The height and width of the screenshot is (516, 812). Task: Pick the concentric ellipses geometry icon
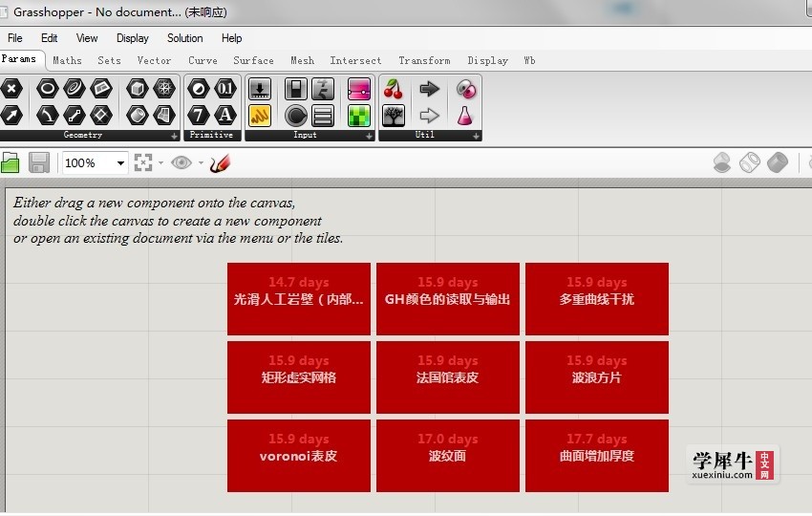(75, 89)
